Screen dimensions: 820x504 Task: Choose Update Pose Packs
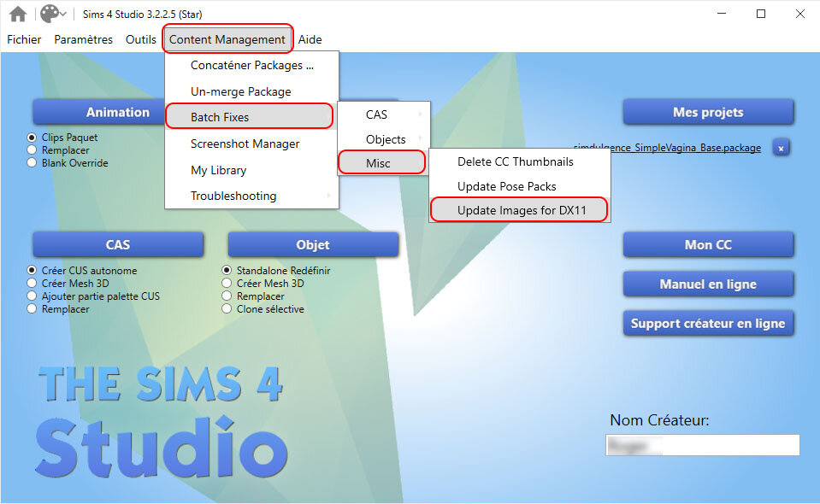point(519,186)
